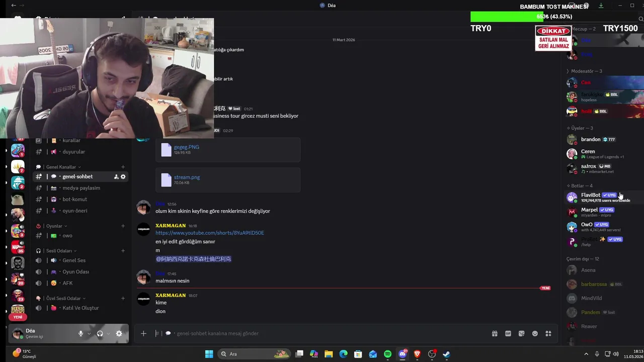The height and width of the screenshot is (362, 644).
Task: Click the plus attachment button
Action: [143, 333]
